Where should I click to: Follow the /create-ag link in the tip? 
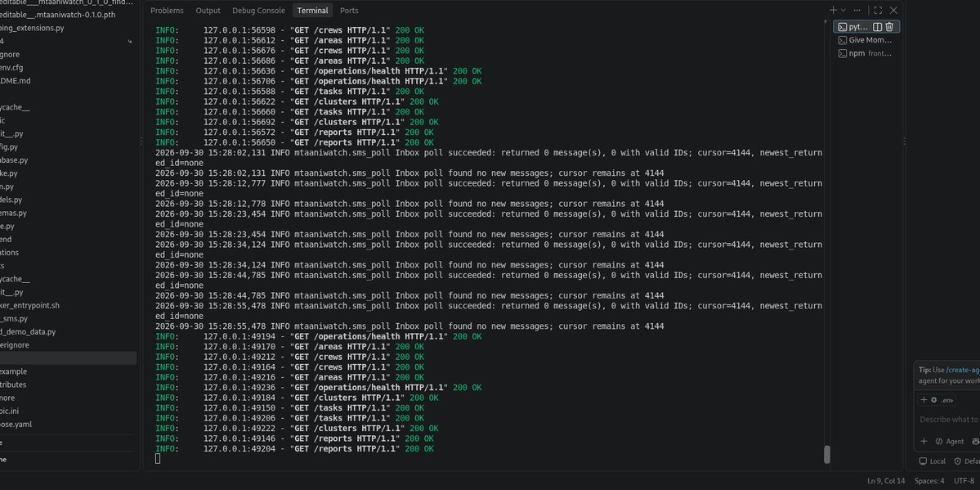click(x=963, y=370)
